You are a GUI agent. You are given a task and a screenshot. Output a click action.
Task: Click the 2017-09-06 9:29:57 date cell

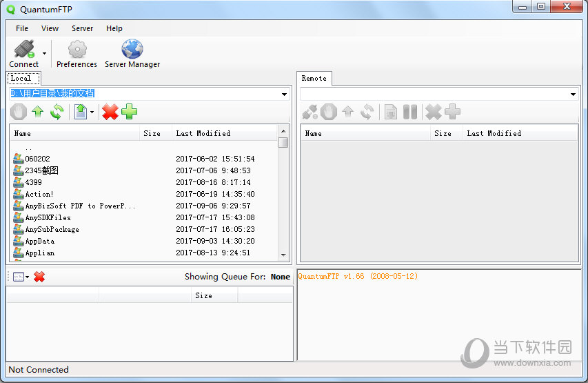[x=213, y=206]
